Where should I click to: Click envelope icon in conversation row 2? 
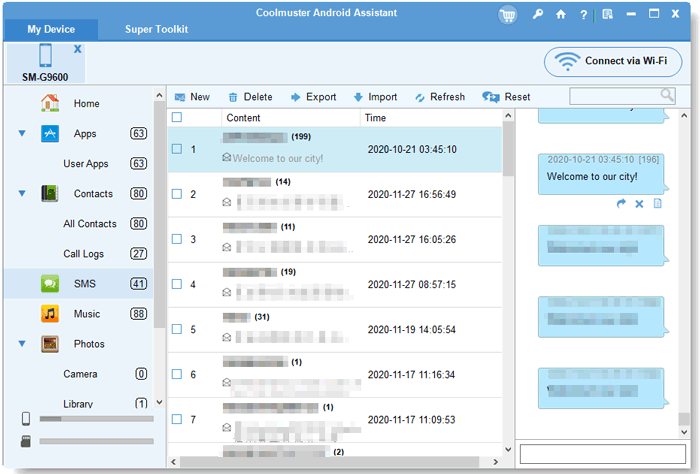[x=227, y=202]
